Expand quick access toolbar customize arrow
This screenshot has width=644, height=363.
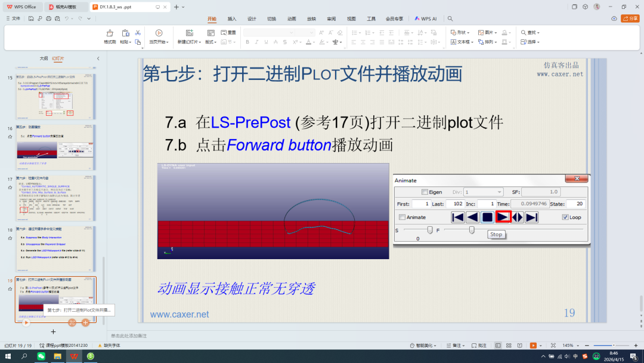pyautogui.click(x=89, y=19)
